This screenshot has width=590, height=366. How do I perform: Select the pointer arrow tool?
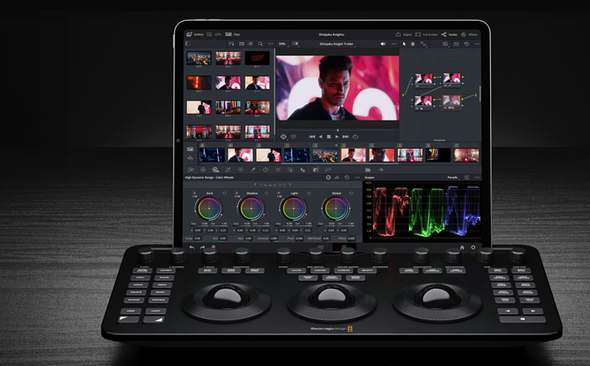[x=404, y=44]
